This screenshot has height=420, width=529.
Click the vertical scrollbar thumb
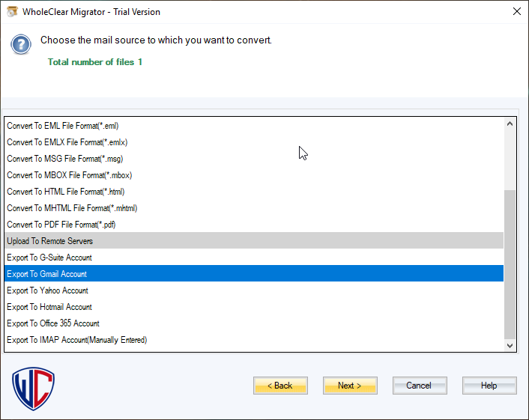(510, 262)
